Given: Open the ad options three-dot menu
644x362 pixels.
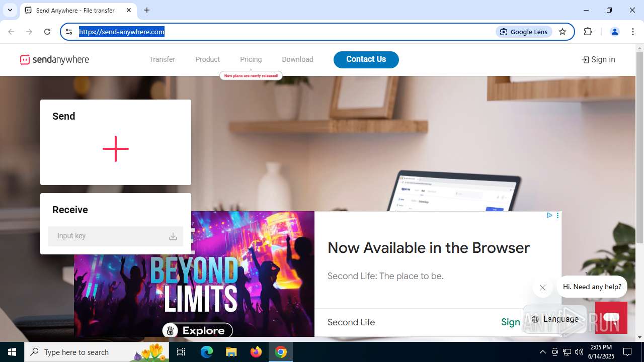Looking at the screenshot, I should pyautogui.click(x=557, y=215).
